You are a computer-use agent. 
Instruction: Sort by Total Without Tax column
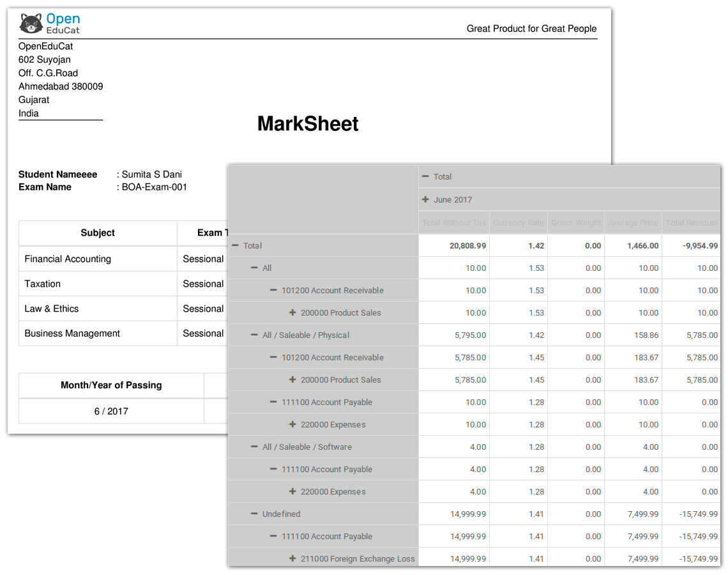pyautogui.click(x=453, y=222)
